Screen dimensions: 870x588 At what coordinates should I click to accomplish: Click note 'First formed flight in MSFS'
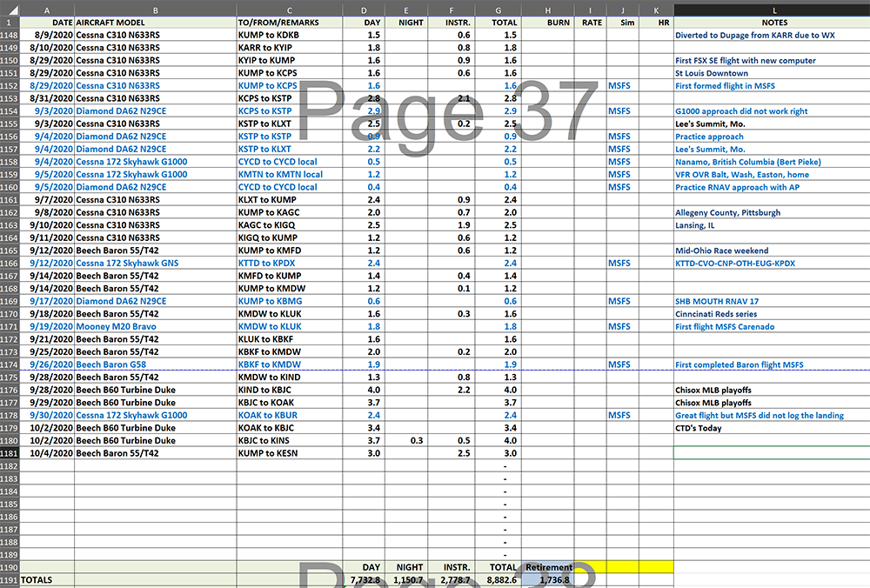click(725, 86)
